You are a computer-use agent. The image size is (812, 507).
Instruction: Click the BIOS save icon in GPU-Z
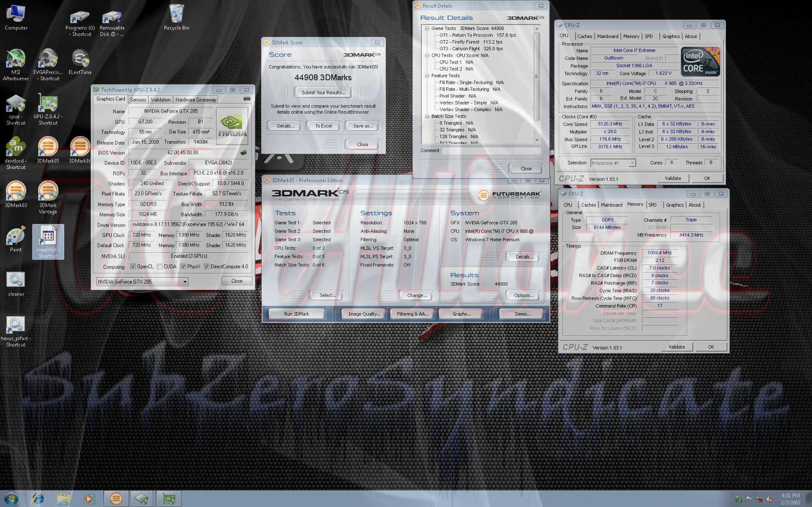pyautogui.click(x=244, y=152)
